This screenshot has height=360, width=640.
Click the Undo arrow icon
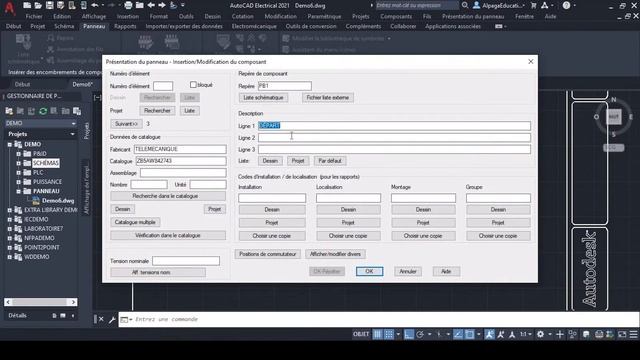[95, 5]
